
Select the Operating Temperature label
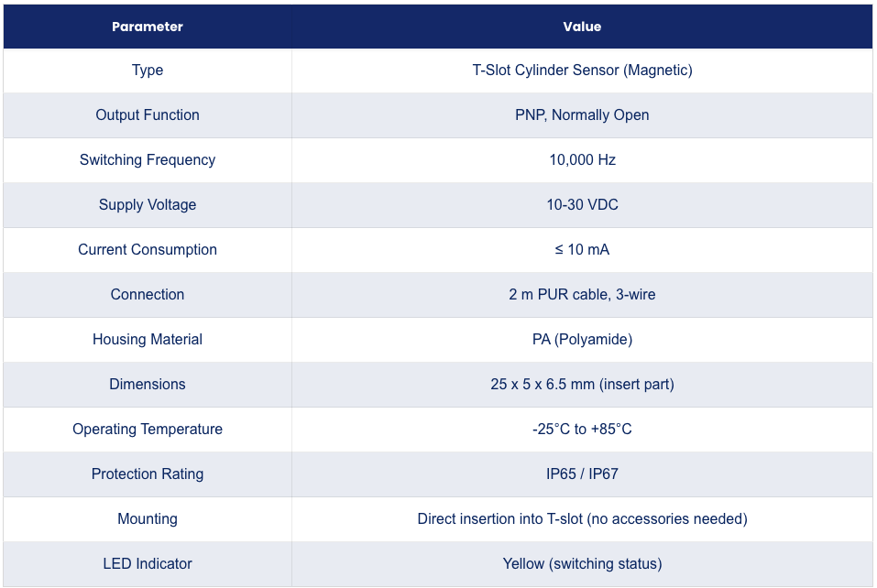coord(148,429)
